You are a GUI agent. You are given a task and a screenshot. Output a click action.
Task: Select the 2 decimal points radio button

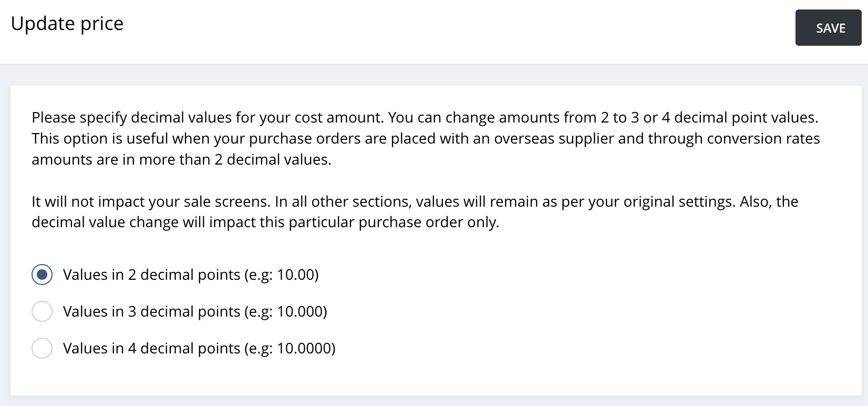42,275
